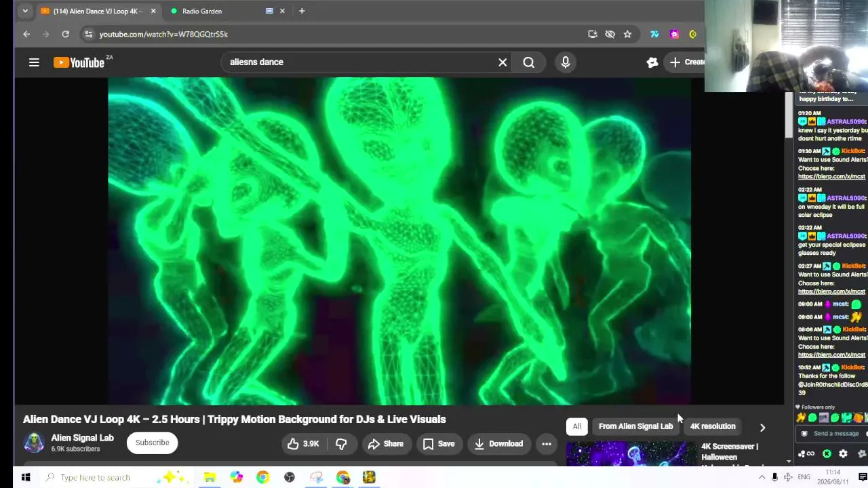The height and width of the screenshot is (488, 868).
Task: Dislike the Alien Dance video
Action: 342,444
